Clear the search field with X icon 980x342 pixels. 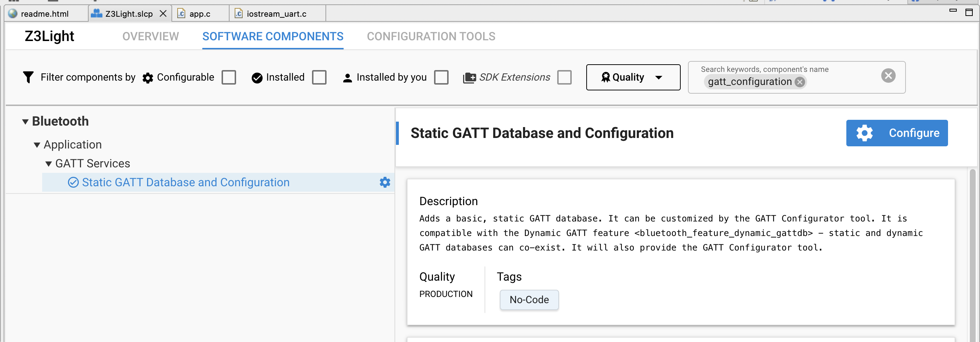[x=888, y=75]
